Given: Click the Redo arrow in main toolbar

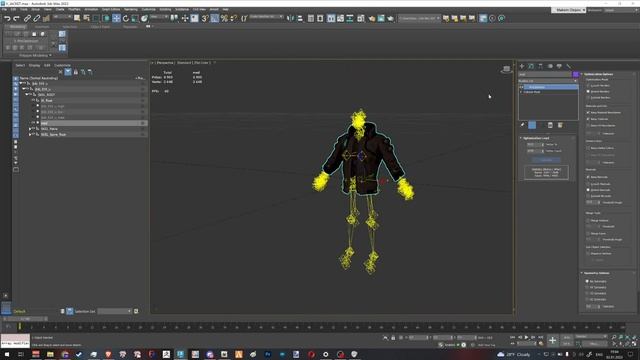Looking at the screenshot, I should pyautogui.click(x=16, y=18).
